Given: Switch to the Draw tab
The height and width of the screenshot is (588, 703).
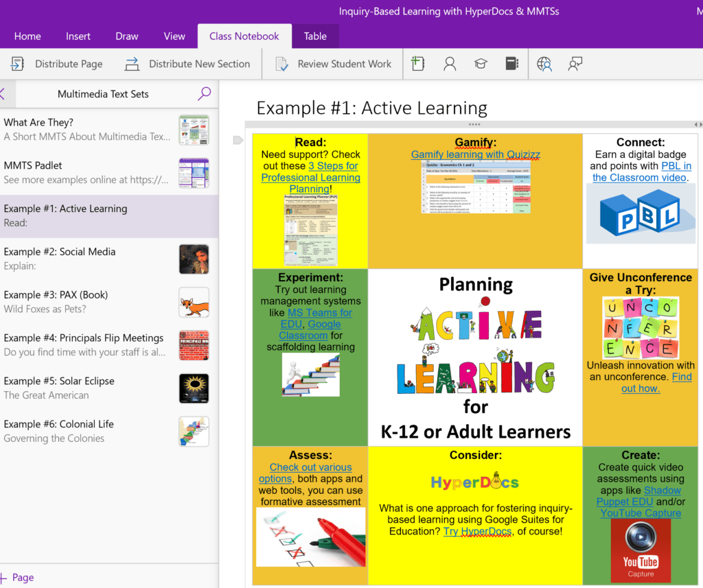Looking at the screenshot, I should [127, 36].
